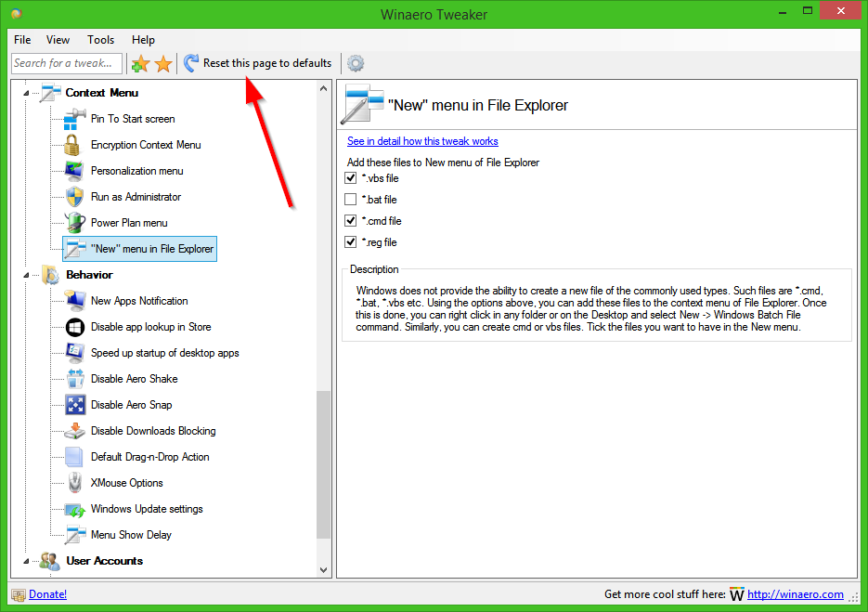Click the New Apps Notification icon
The image size is (868, 612).
coord(75,301)
